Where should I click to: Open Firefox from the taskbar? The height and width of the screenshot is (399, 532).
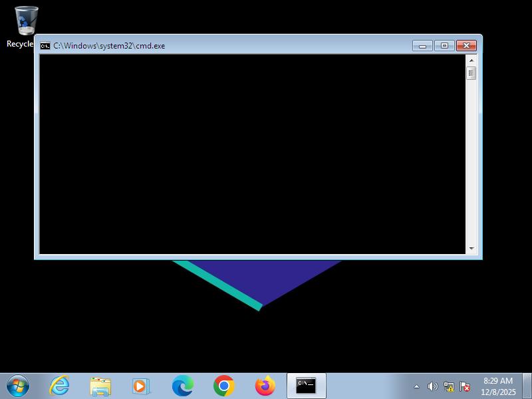(x=265, y=386)
